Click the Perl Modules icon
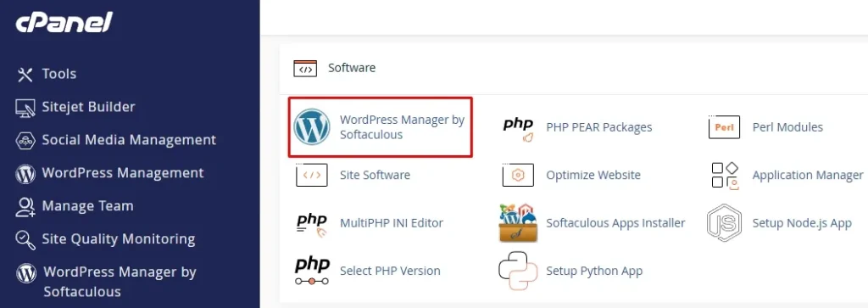Image resolution: width=868 pixels, height=308 pixels. click(724, 127)
